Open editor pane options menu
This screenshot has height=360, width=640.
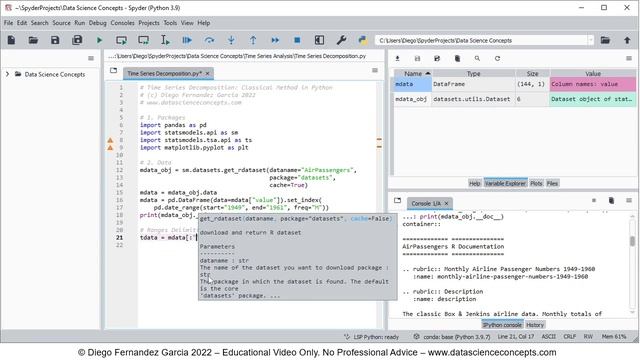[x=375, y=71]
